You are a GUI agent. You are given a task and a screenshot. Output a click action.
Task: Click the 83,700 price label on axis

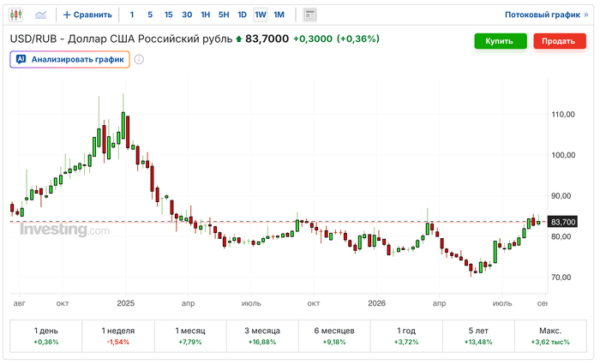pos(562,222)
